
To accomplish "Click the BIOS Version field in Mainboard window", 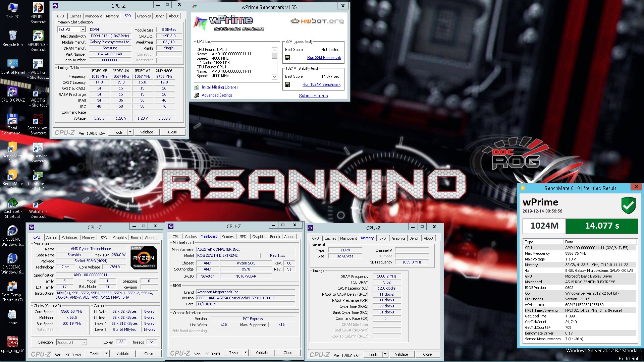I will pyautogui.click(x=246, y=298).
